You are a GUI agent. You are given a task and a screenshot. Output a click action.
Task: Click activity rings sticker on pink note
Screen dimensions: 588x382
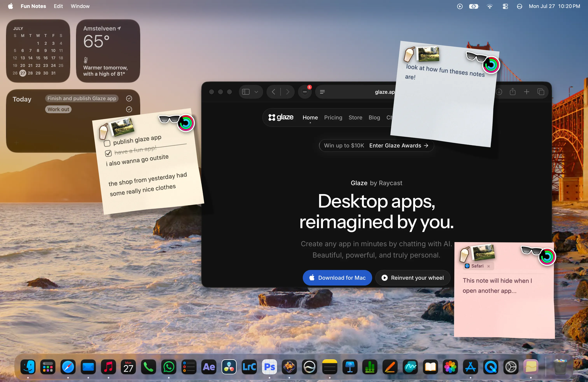547,257
